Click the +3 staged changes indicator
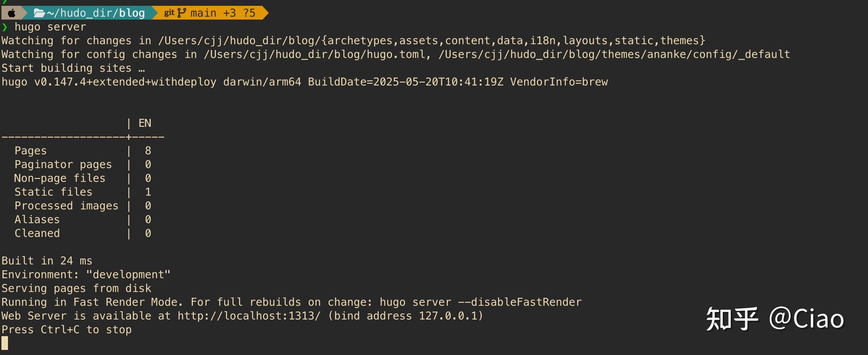 point(229,13)
